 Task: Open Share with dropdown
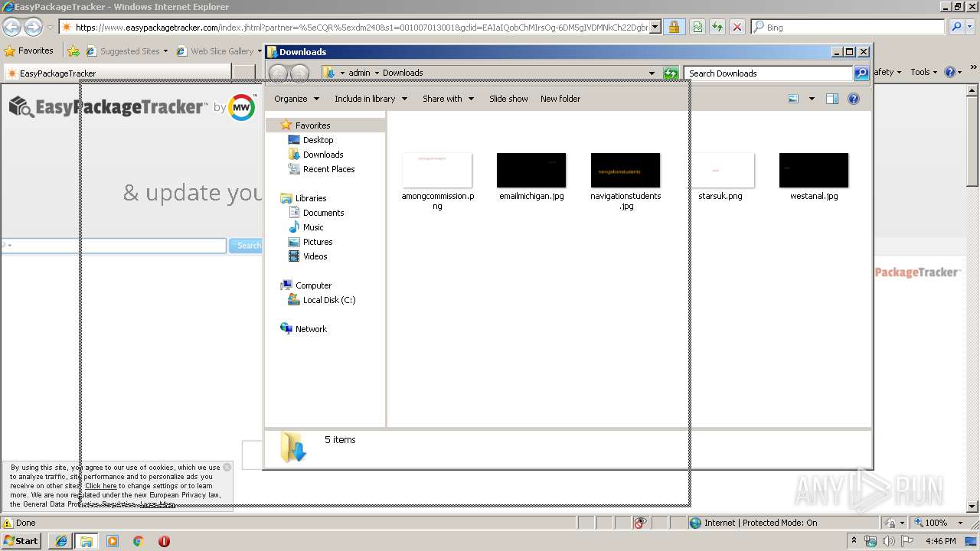(448, 99)
